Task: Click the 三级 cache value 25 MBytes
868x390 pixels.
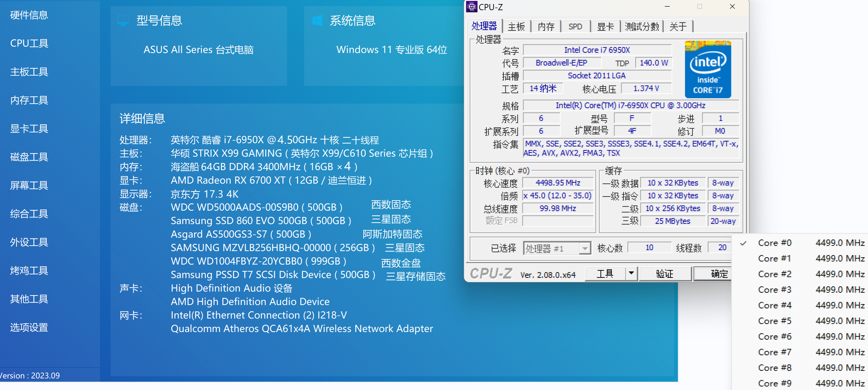Action: tap(673, 221)
